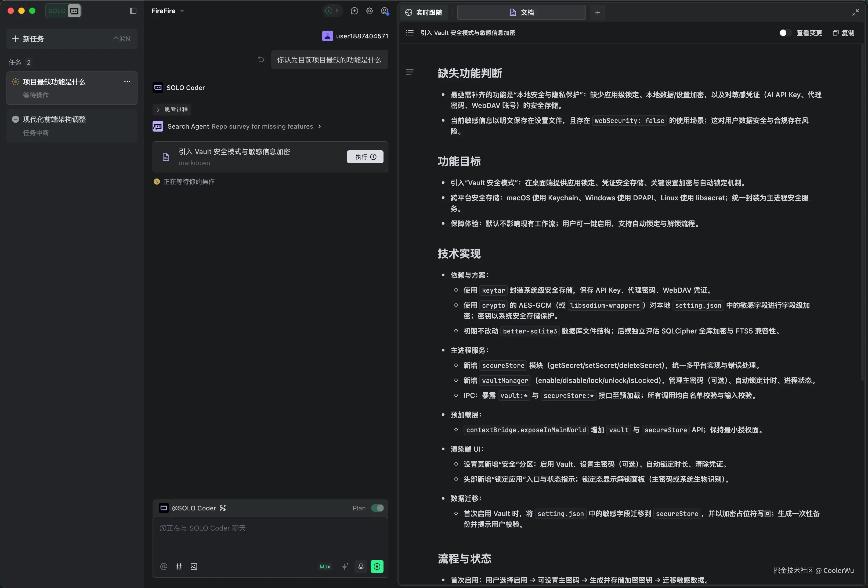This screenshot has width=868, height=588.
Task: Switch to the 实时跟随 tab
Action: tap(424, 12)
